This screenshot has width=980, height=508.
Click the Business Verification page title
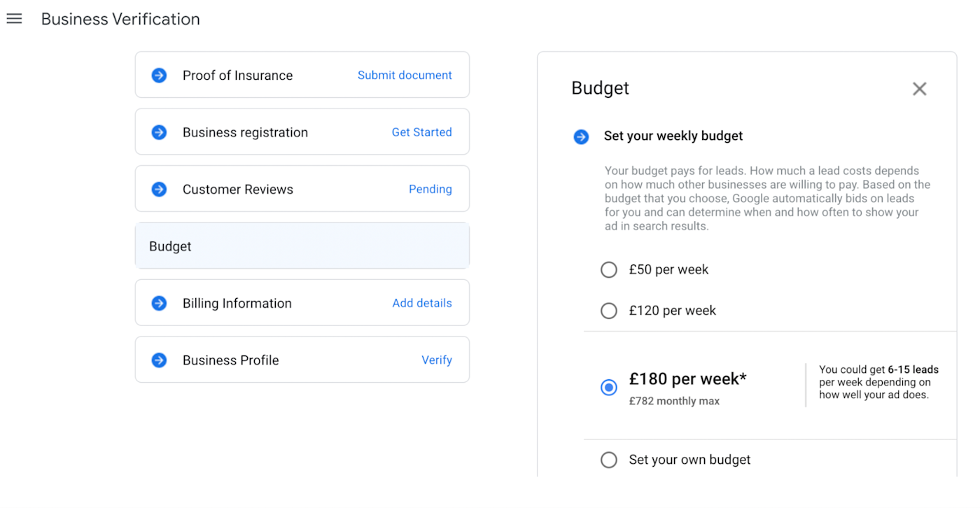(x=120, y=20)
